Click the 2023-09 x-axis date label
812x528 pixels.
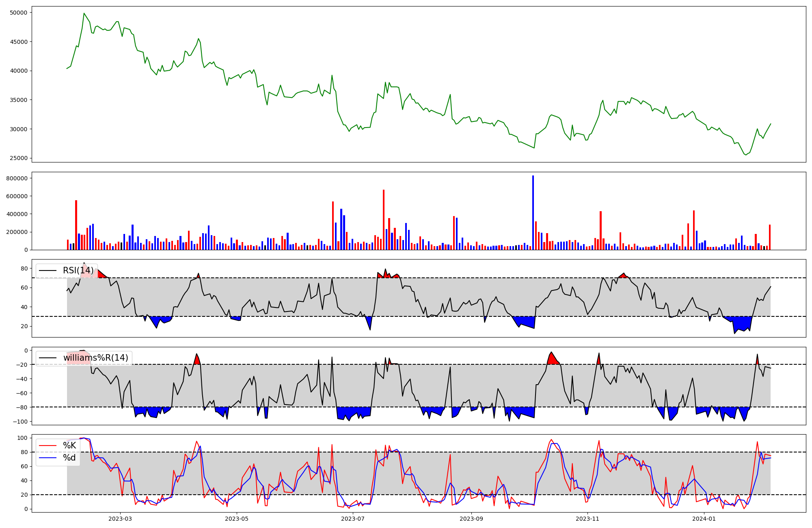[x=472, y=519]
